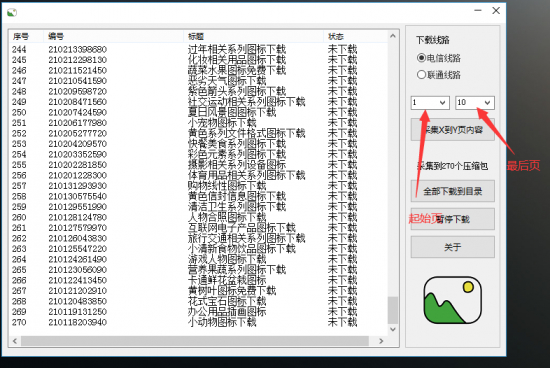The image size is (550, 368).
Task: Click the serial number 270 cell
Action: pos(19,322)
